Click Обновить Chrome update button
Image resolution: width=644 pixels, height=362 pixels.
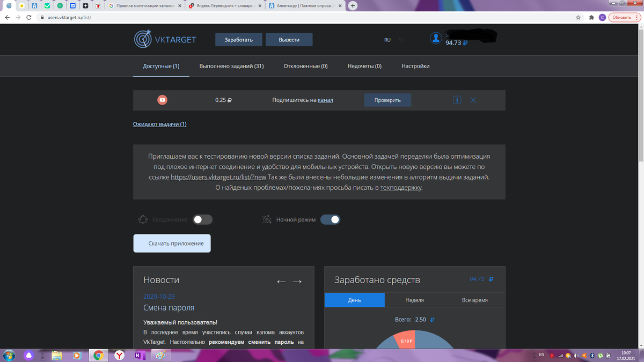624,17
